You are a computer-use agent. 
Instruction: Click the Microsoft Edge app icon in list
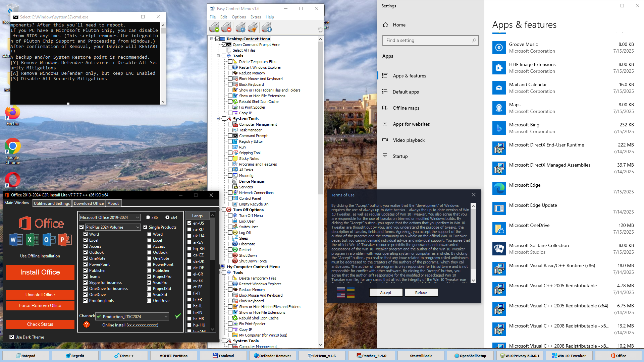tap(499, 188)
